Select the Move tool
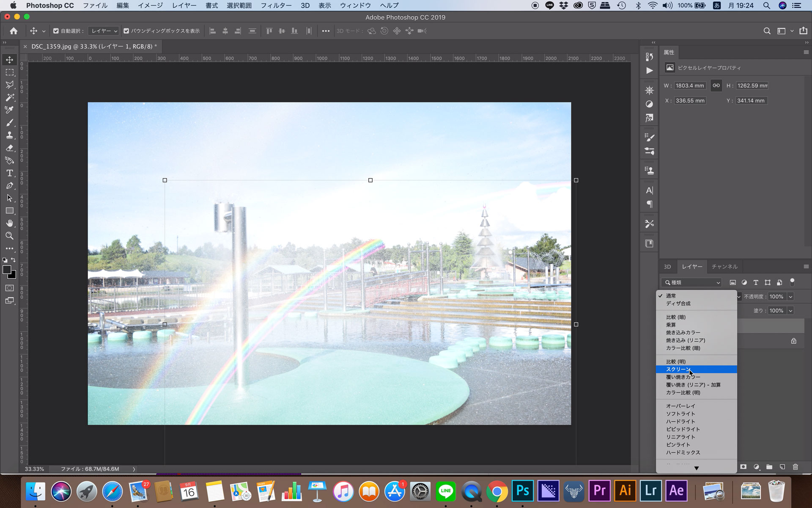Viewport: 812px width, 508px height. (10, 60)
